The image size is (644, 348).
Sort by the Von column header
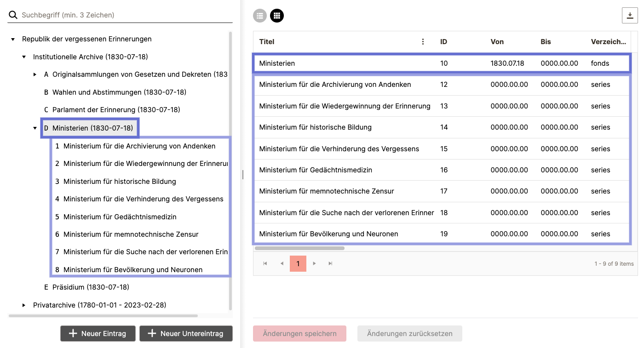pos(497,42)
